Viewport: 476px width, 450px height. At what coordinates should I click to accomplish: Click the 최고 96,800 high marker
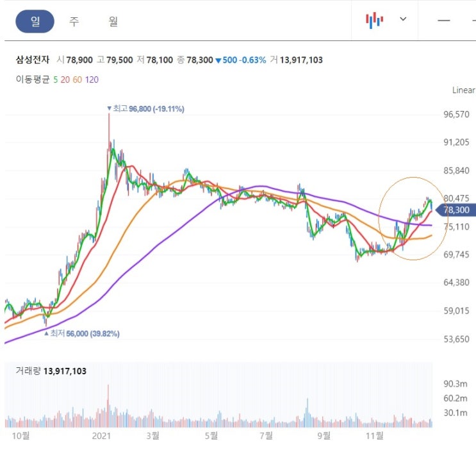145,109
